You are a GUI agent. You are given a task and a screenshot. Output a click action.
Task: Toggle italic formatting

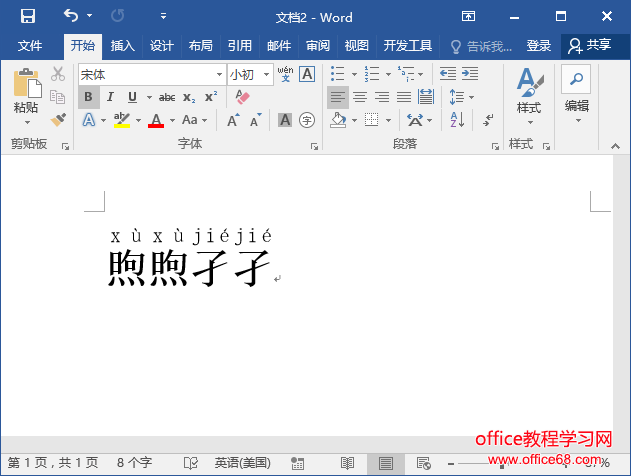coord(110,97)
